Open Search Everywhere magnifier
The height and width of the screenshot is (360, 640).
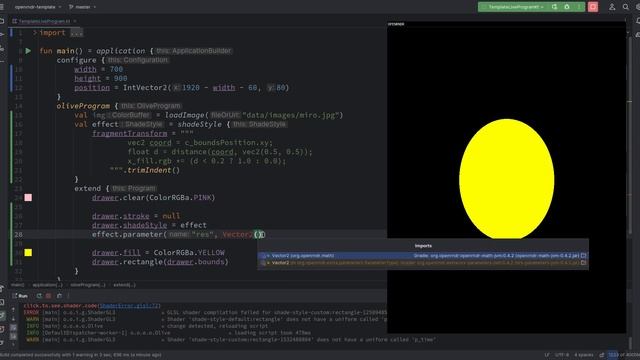coord(626,7)
